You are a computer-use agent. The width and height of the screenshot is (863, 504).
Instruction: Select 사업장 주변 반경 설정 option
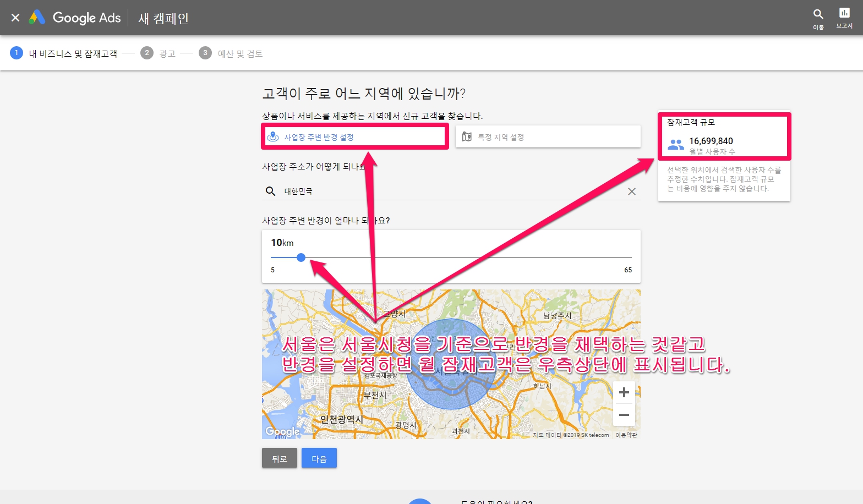(354, 137)
